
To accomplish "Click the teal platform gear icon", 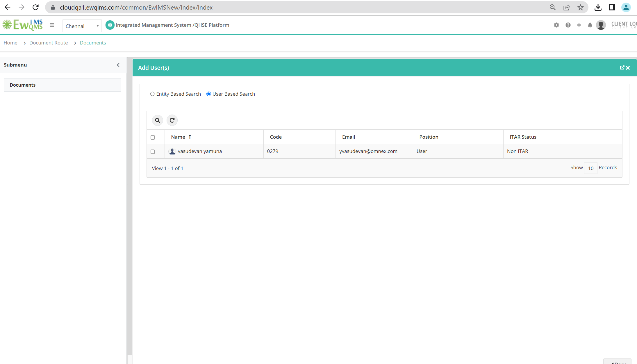I will pos(110,25).
